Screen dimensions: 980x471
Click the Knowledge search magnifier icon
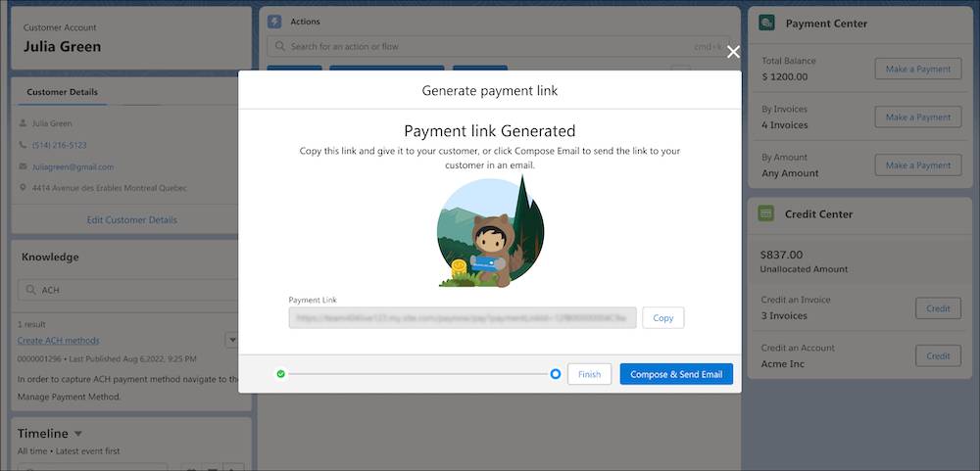click(x=30, y=290)
